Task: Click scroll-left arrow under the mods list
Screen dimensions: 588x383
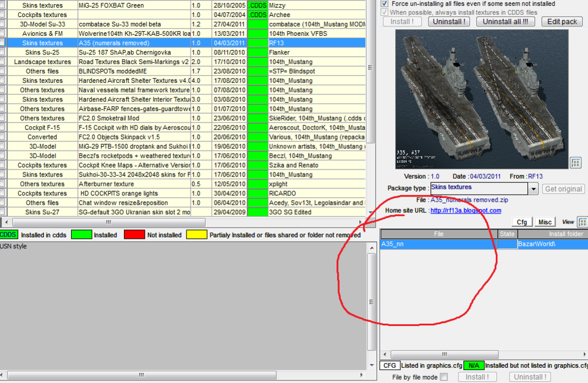Action: click(x=6, y=222)
